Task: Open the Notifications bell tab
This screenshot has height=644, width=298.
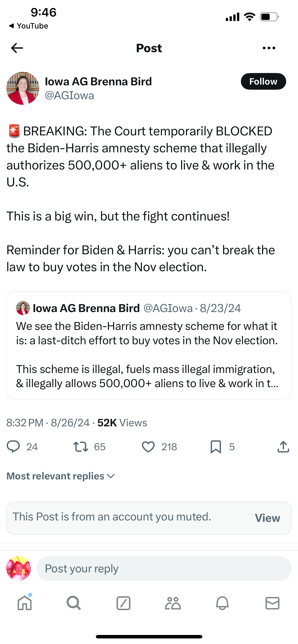Action: pyautogui.click(x=222, y=603)
